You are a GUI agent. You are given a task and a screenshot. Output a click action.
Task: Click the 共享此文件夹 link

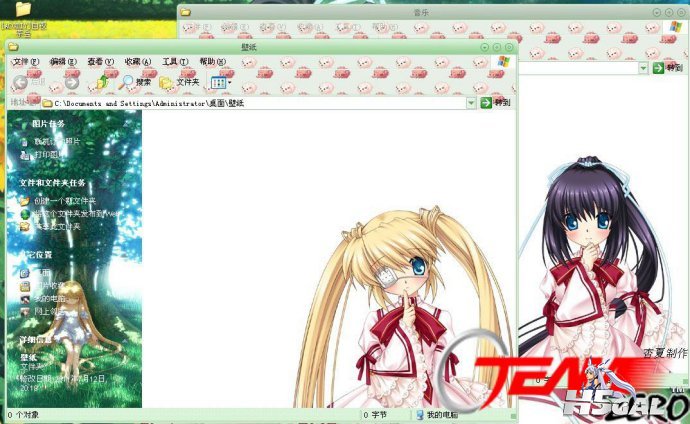coord(57,227)
